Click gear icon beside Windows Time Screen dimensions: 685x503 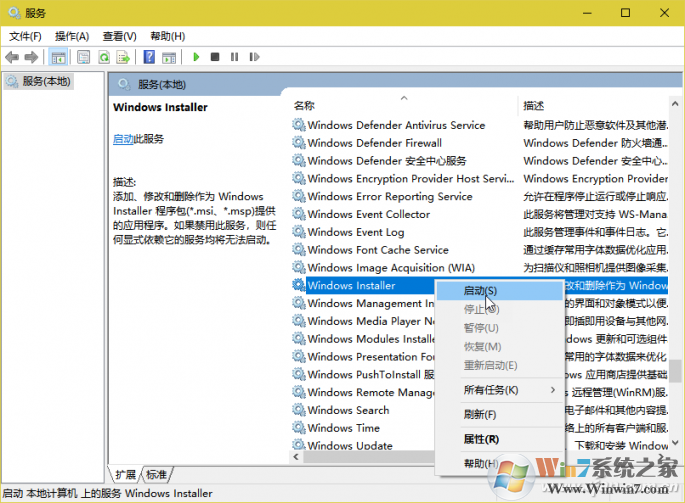[x=299, y=427]
